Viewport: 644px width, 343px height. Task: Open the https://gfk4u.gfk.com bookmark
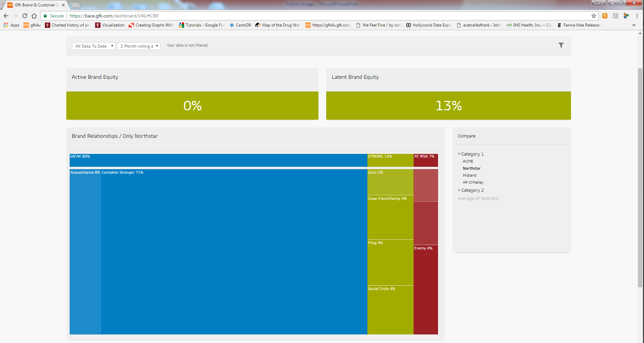[x=328, y=25]
